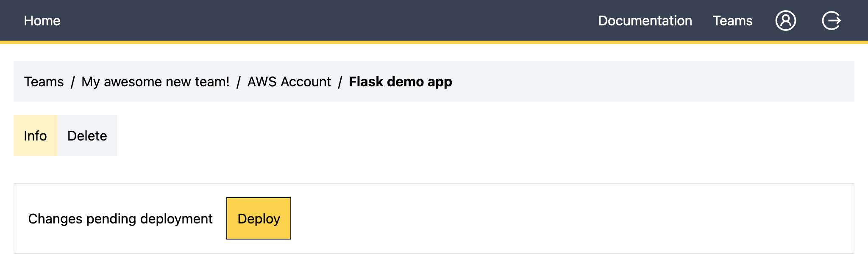868x270 pixels.
Task: Open the user profile icon
Action: point(785,20)
